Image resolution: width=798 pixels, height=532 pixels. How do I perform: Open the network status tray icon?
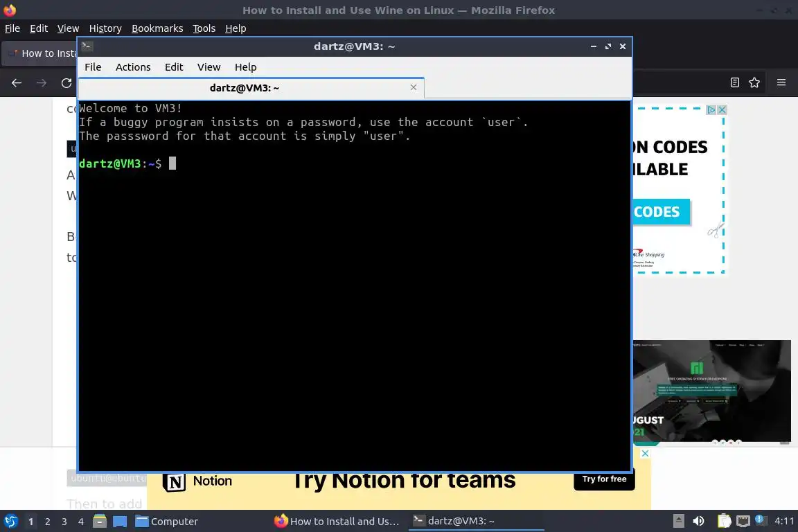click(743, 521)
